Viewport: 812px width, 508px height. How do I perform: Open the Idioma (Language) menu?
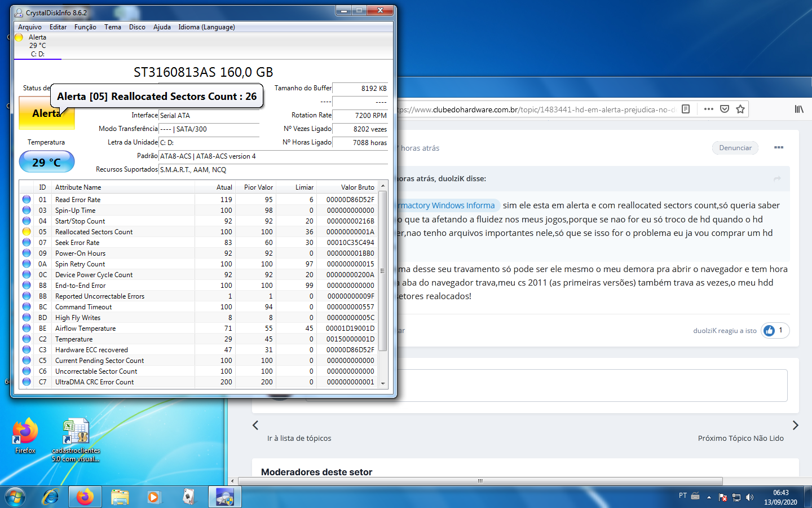(206, 27)
